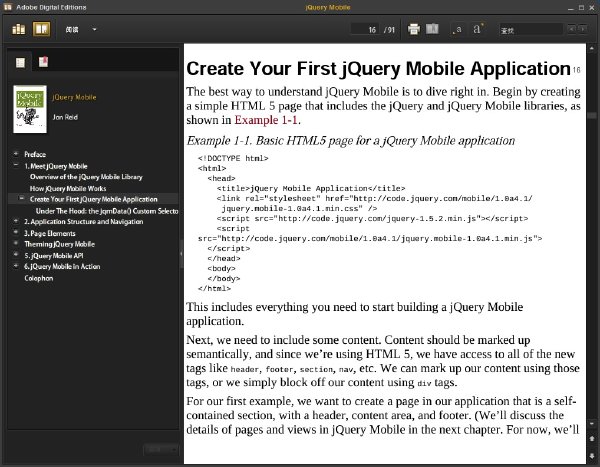Open 2. Application Structure and Navigation
This screenshot has width=600, height=467.
click(x=84, y=222)
